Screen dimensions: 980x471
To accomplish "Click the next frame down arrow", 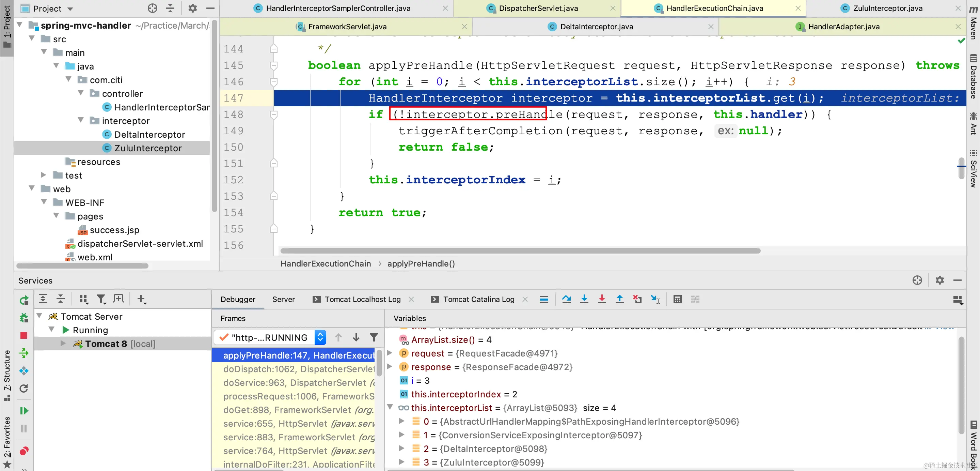I will [x=356, y=337].
